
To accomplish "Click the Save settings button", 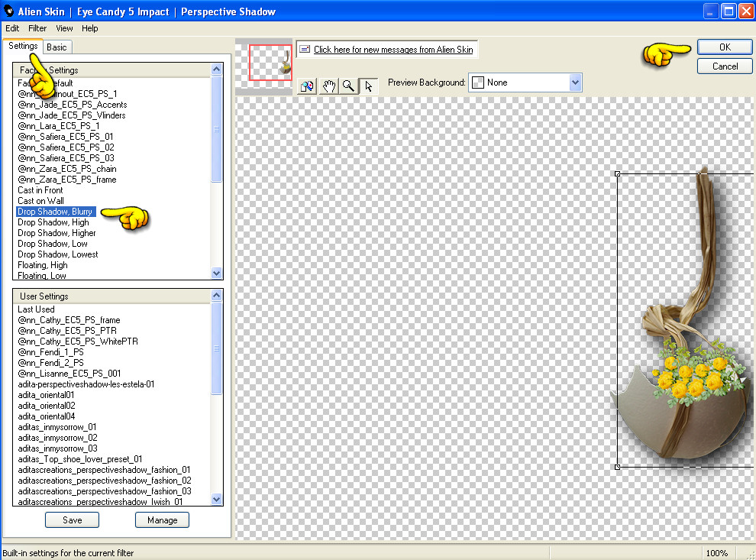I will tap(73, 520).
